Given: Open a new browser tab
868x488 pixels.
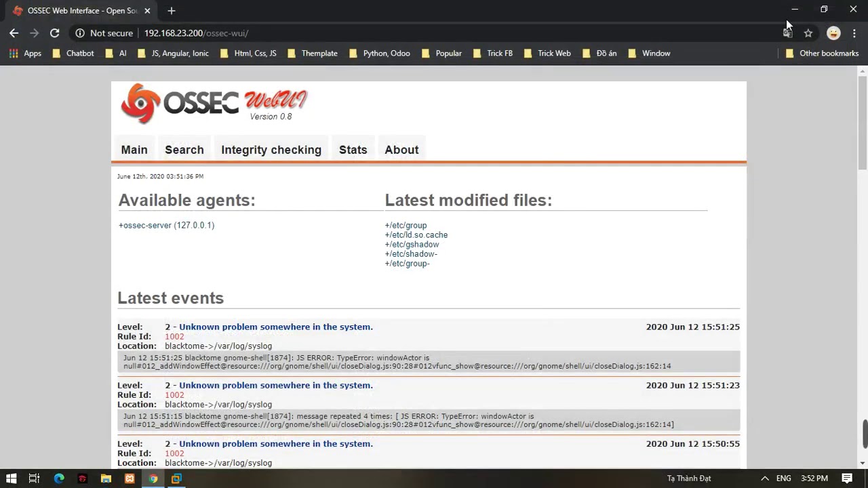Looking at the screenshot, I should click(x=171, y=10).
